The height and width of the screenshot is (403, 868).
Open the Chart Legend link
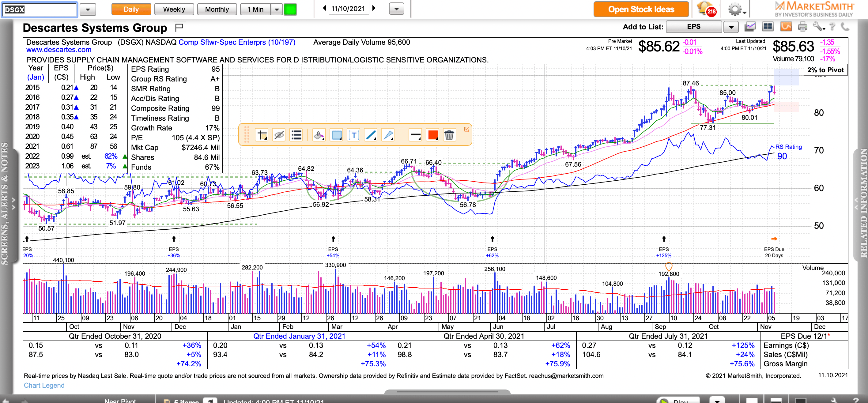click(44, 385)
